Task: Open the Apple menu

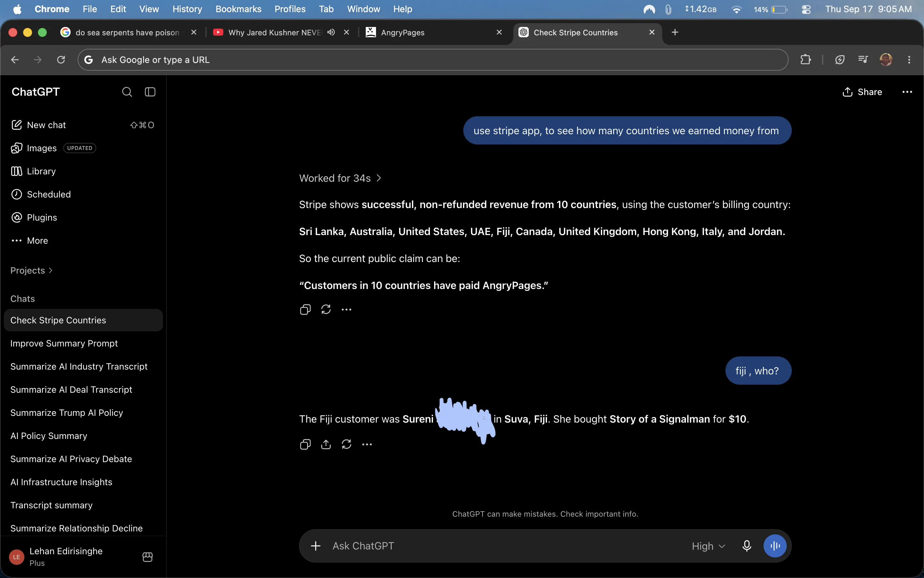Action: [x=17, y=9]
